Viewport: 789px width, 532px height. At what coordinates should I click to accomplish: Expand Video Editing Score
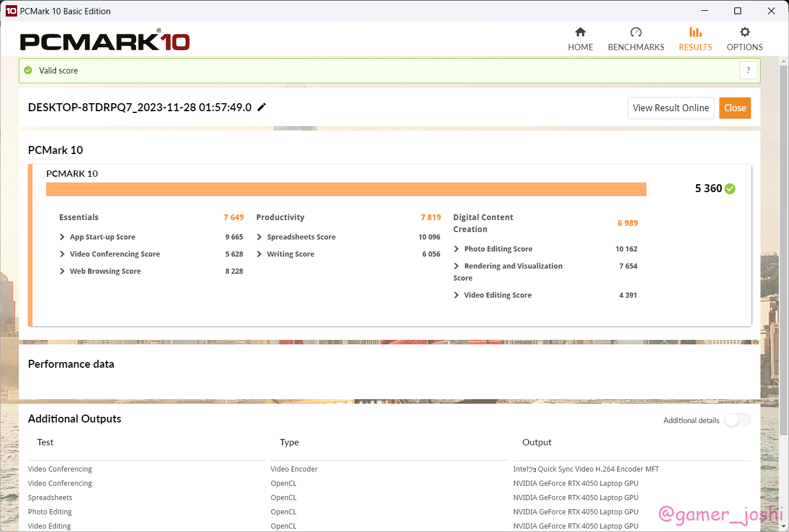456,295
